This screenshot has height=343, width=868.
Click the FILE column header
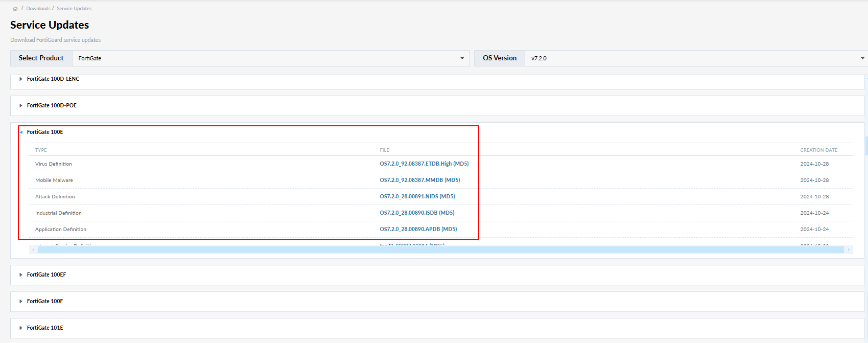pos(384,150)
